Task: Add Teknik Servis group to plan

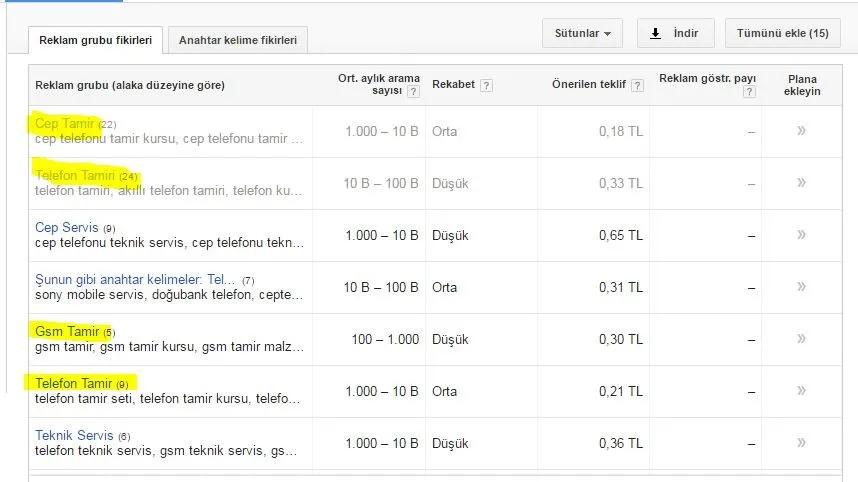Action: 802,443
